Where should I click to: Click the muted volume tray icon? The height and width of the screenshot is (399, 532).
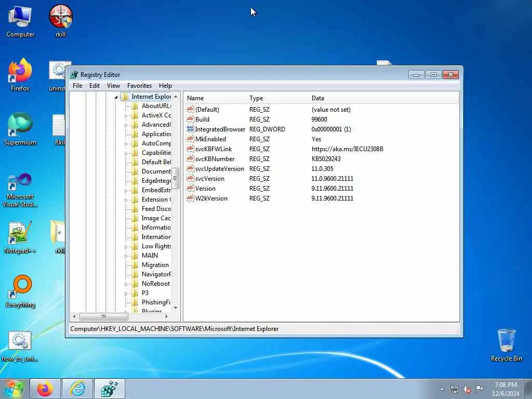click(467, 390)
